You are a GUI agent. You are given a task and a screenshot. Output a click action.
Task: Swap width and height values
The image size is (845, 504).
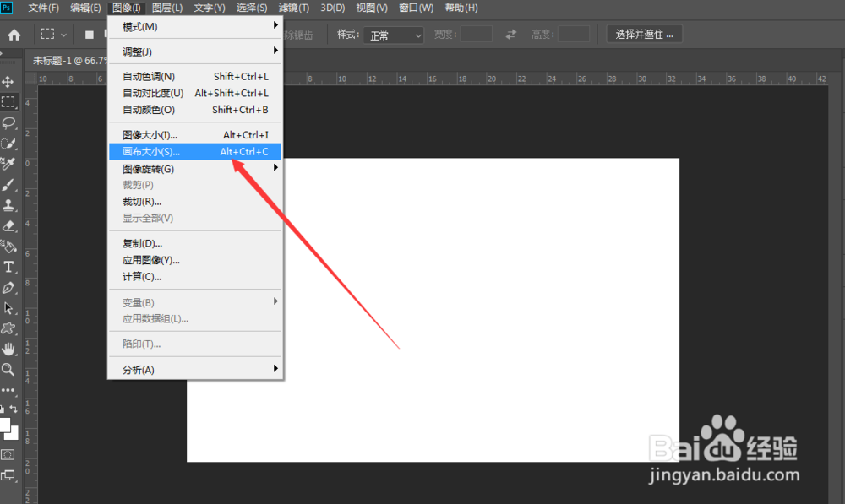(511, 35)
